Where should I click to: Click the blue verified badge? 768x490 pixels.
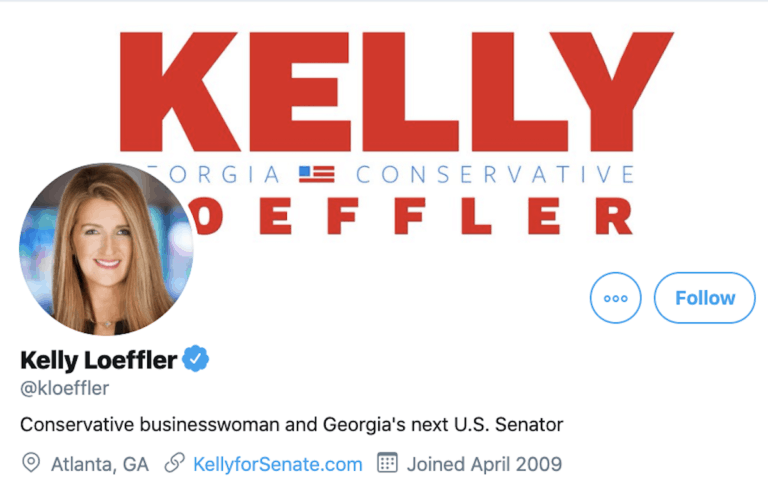[x=195, y=358]
